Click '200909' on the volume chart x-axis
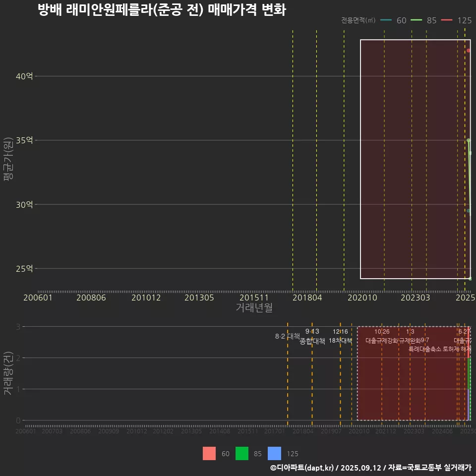 109,431
